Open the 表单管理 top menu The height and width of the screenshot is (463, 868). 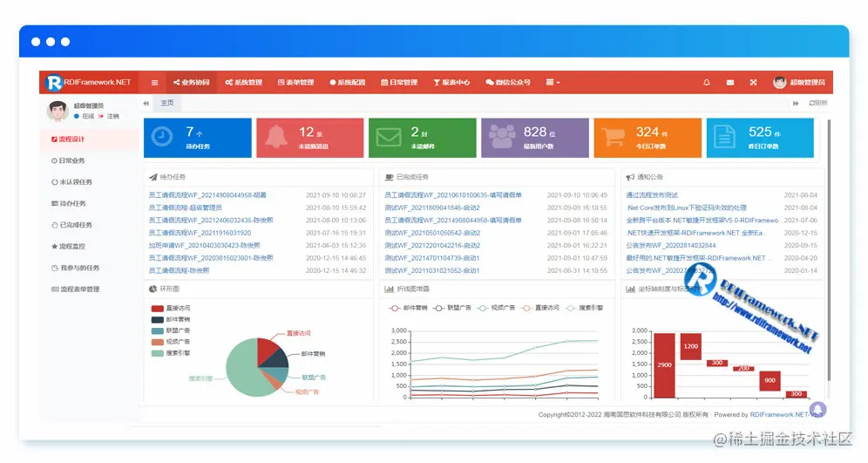(295, 83)
